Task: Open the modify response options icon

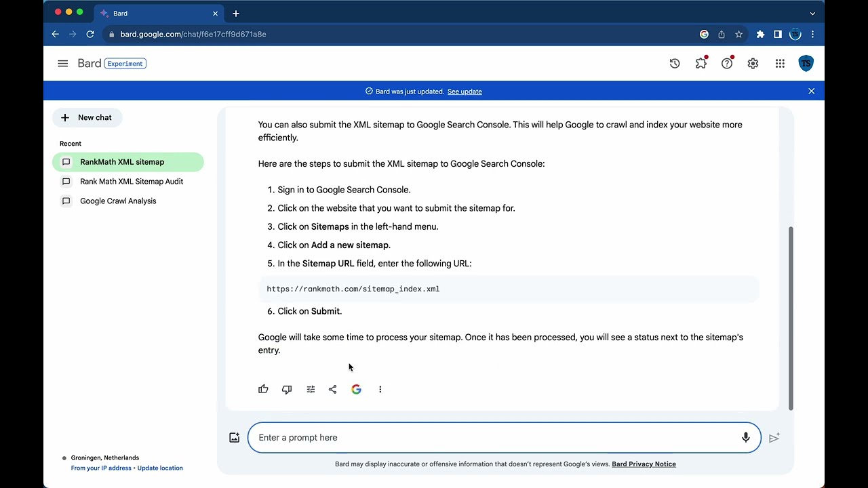Action: (311, 389)
